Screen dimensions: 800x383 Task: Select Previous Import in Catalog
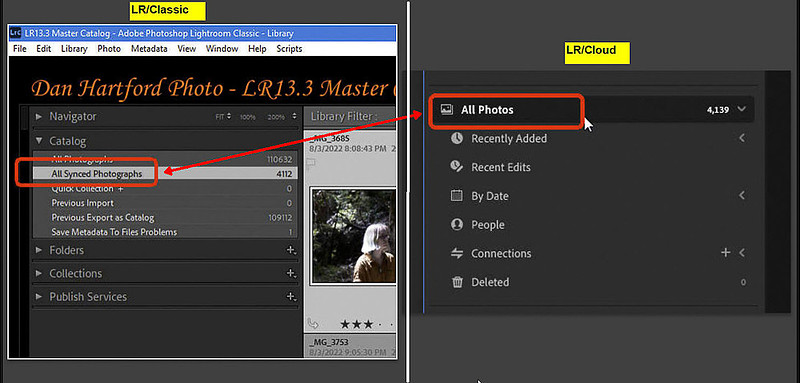(165, 203)
